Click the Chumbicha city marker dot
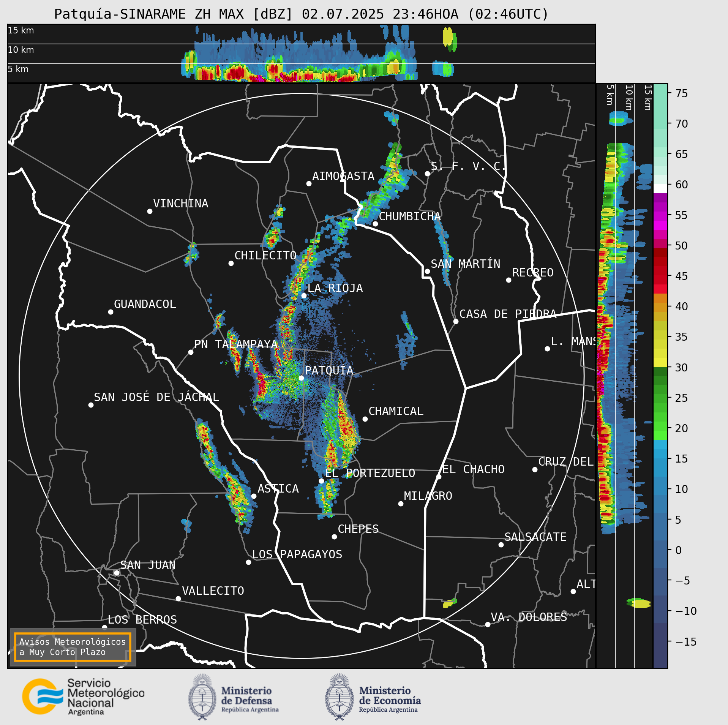728x725 pixels. pyautogui.click(x=375, y=224)
